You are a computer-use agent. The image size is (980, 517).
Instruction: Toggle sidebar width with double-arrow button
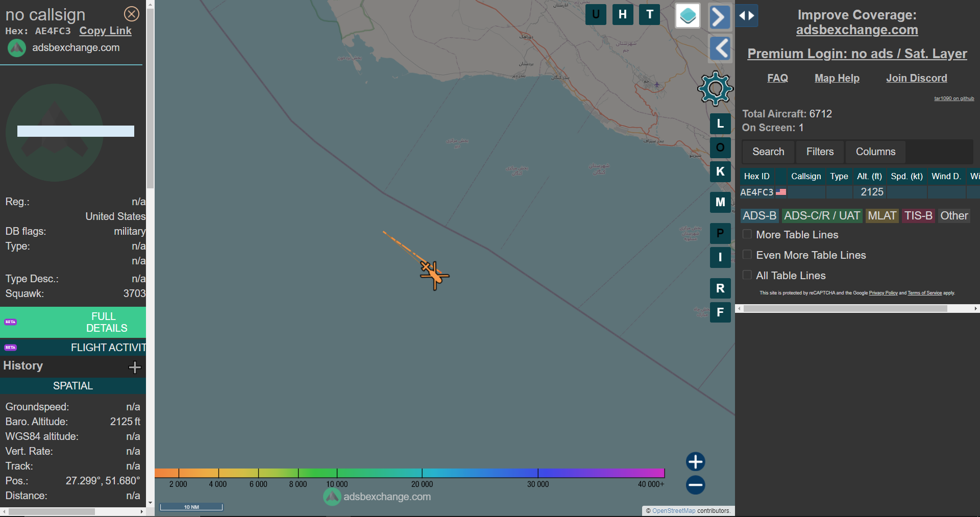(747, 16)
